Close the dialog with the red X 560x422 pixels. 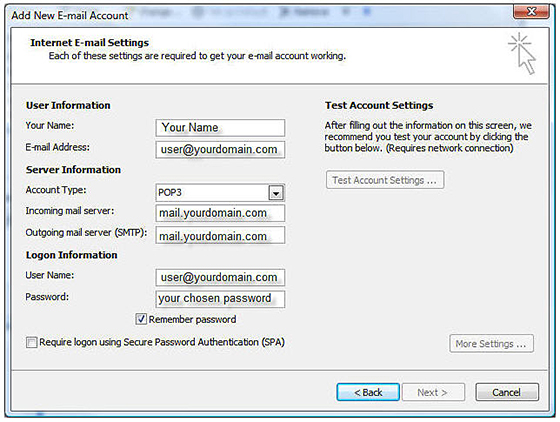tap(531, 11)
